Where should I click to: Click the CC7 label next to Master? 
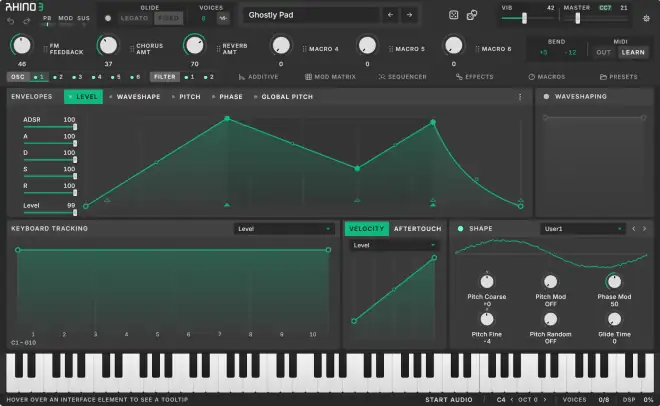click(x=605, y=8)
